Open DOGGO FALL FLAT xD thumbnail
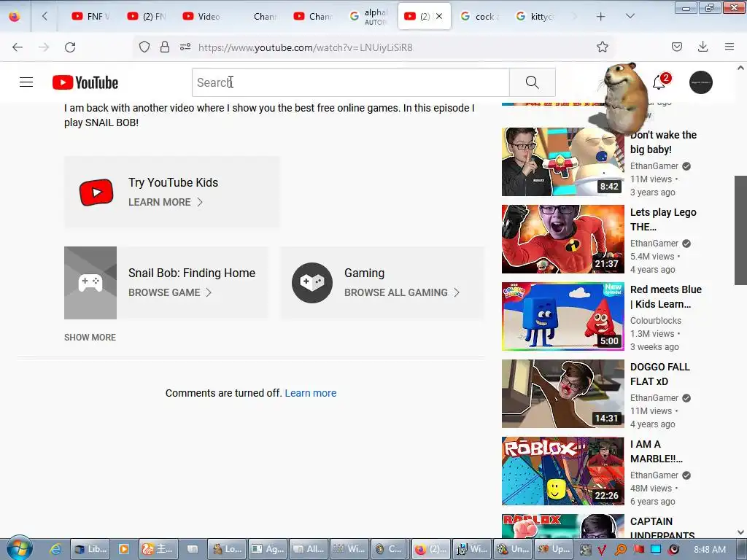The height and width of the screenshot is (560, 747). [x=562, y=394]
